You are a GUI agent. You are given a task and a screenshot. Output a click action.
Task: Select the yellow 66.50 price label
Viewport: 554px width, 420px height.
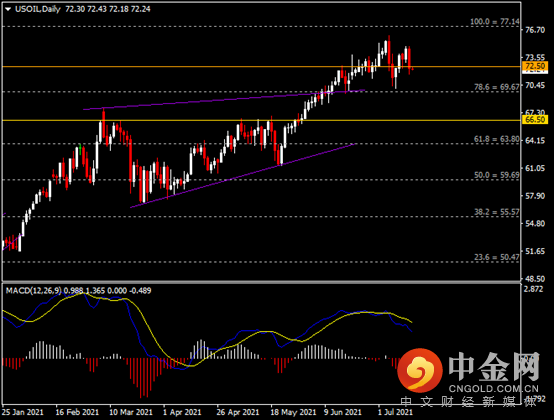(535, 119)
